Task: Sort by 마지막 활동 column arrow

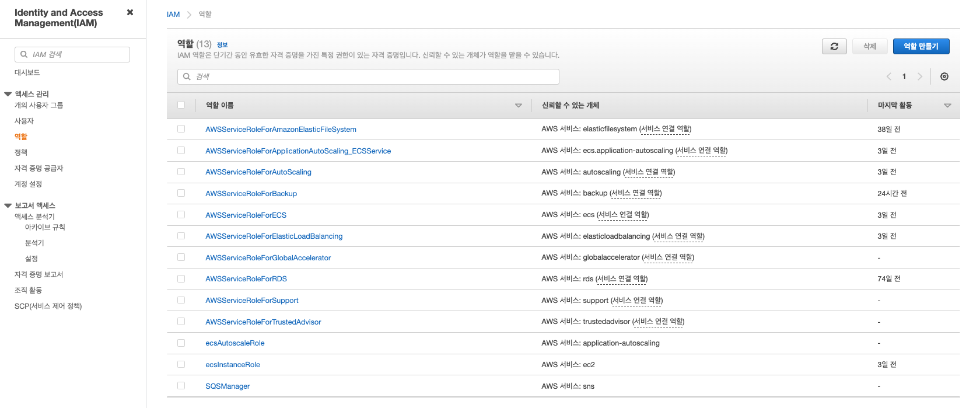Action: (x=947, y=106)
